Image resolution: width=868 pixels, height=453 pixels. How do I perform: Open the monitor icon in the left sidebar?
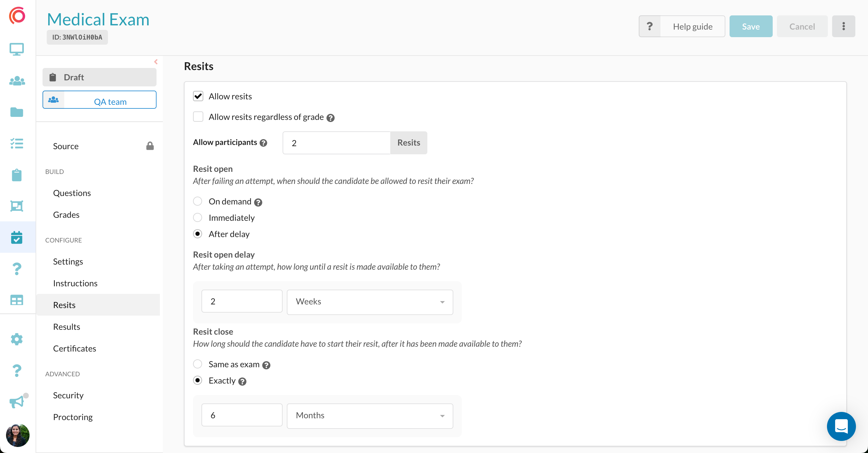(x=17, y=50)
